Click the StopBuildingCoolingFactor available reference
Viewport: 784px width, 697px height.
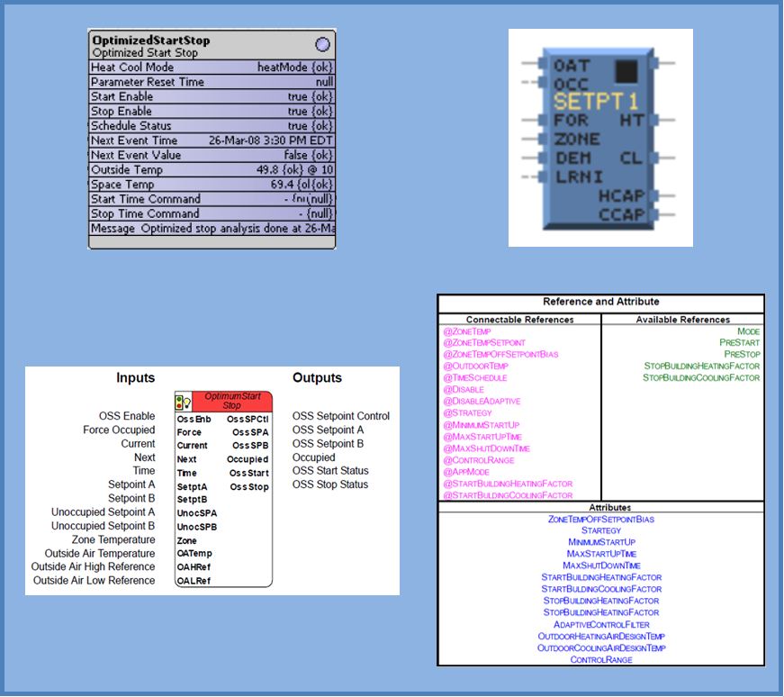tap(701, 377)
